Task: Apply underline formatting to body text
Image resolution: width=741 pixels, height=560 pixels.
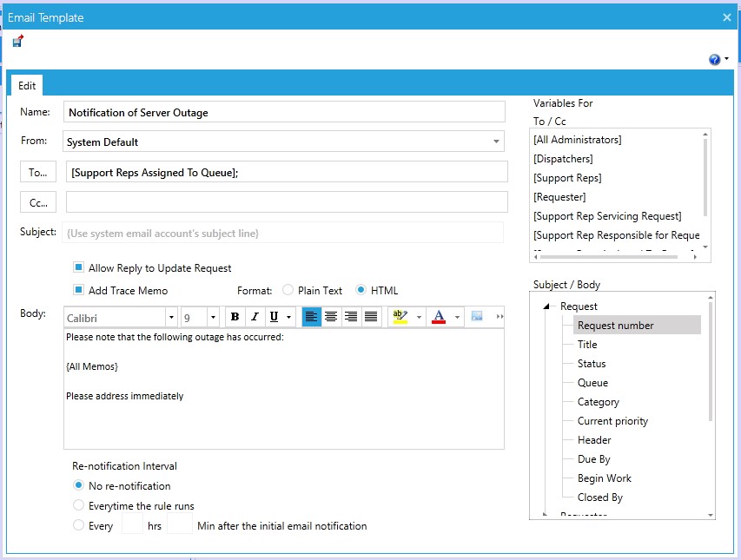Action: [275, 317]
